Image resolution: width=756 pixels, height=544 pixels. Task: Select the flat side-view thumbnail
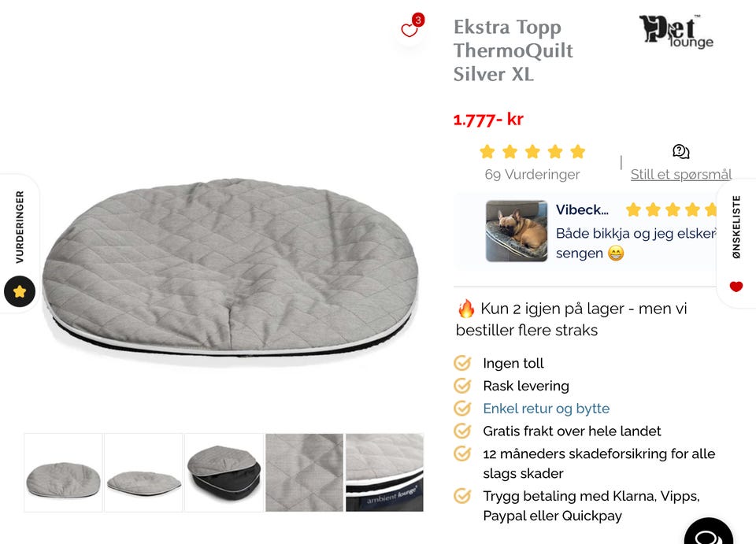click(143, 472)
